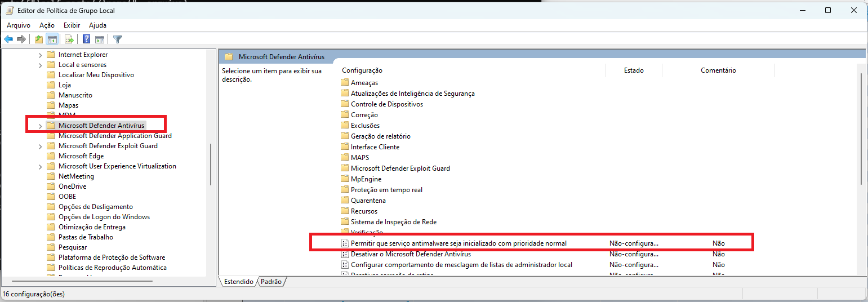Viewport: 868px width, 302px height.
Task: Click the Estado column header
Action: point(634,70)
